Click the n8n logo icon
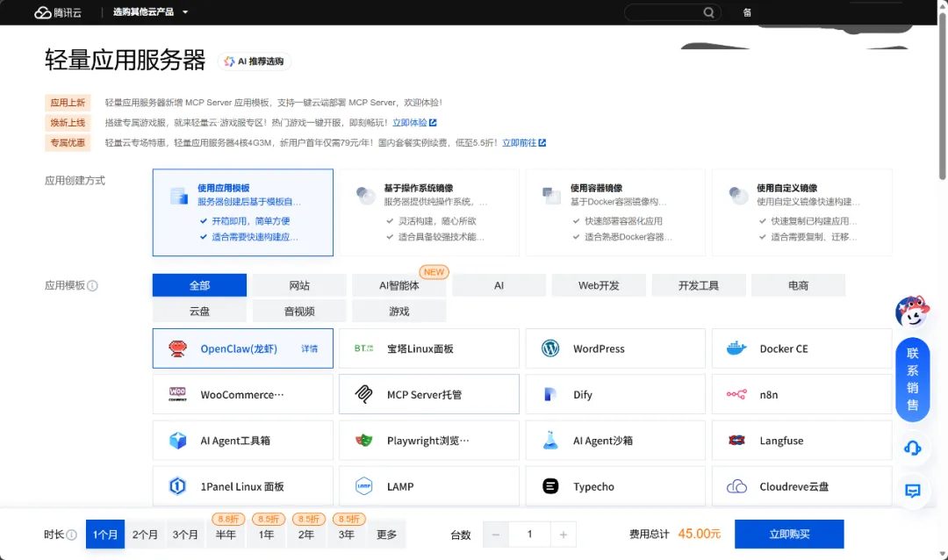Viewport: 948px width, 560px height. pyautogui.click(x=736, y=394)
